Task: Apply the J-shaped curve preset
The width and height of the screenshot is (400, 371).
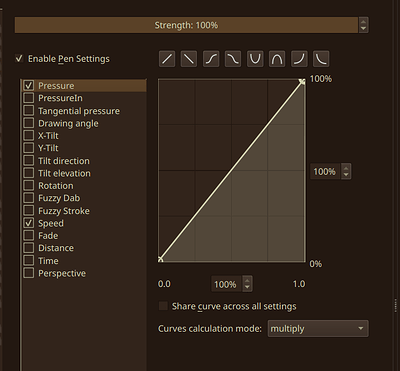Action: (299, 59)
